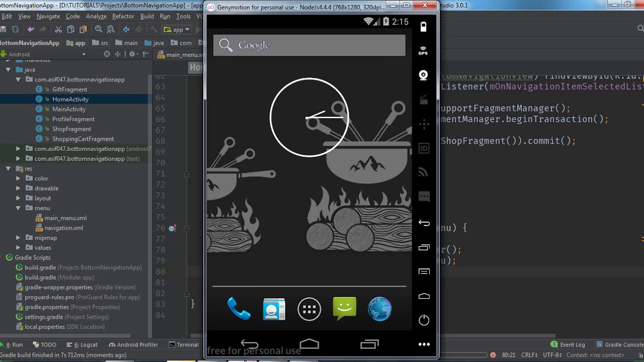644x362 pixels.
Task: Select HomeActivity in the project tree
Action: pyautogui.click(x=70, y=99)
